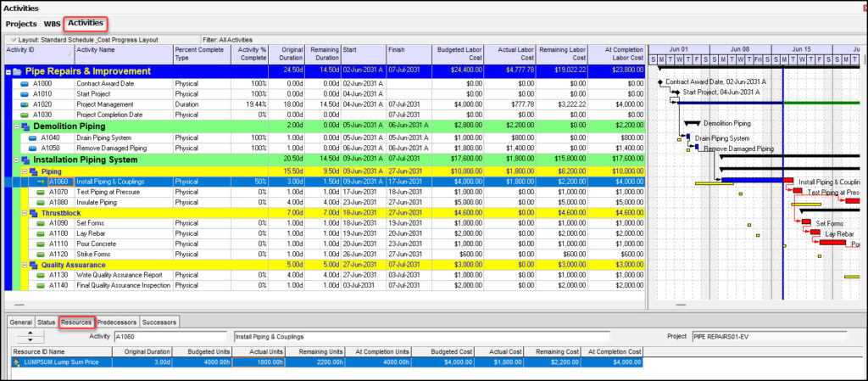The height and width of the screenshot is (381, 868).
Task: Click the Pipe Repairs & Improvement project folder icon
Action: pyautogui.click(x=17, y=71)
